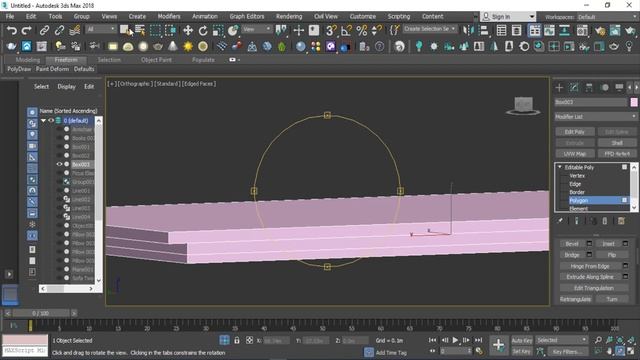Click the pink object color swatch
The image size is (640, 360).
coord(633,102)
